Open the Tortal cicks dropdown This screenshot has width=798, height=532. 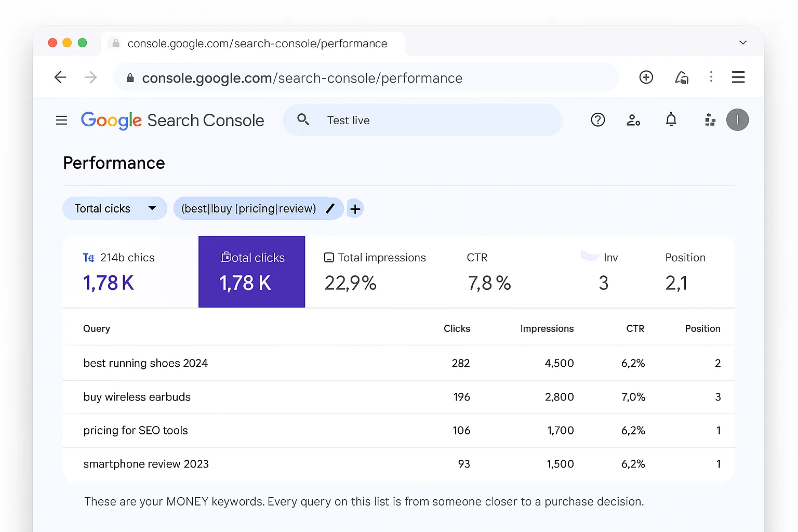114,208
